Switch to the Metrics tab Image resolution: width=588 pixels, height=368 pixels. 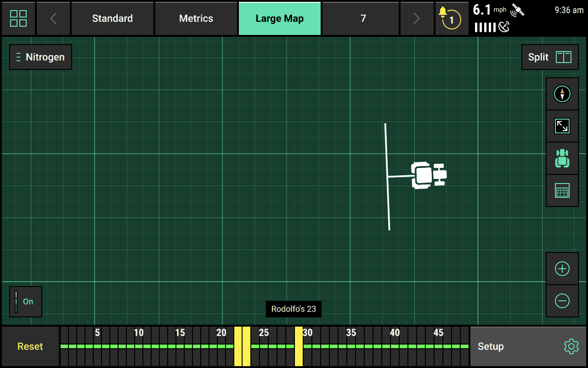coord(196,18)
